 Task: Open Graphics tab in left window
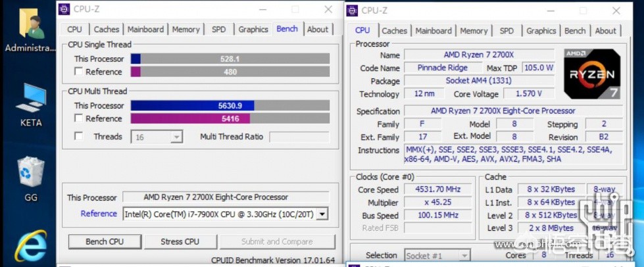pyautogui.click(x=253, y=30)
